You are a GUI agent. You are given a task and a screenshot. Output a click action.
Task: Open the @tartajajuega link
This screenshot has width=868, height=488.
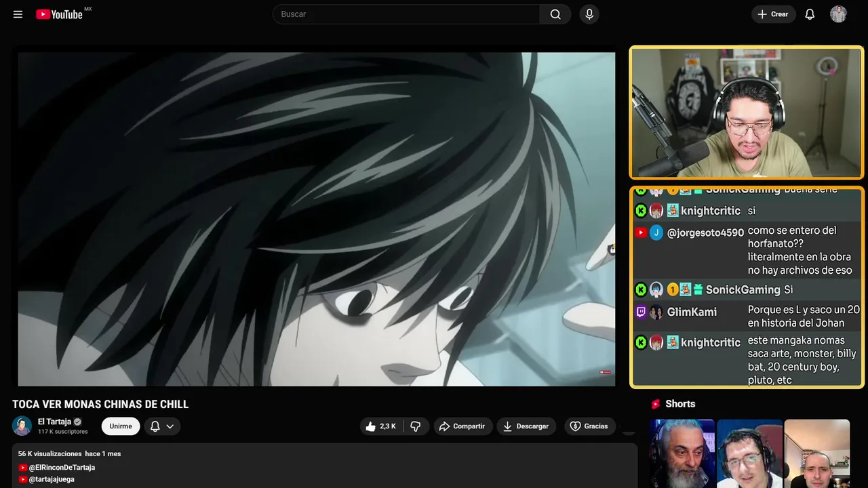tap(52, 479)
